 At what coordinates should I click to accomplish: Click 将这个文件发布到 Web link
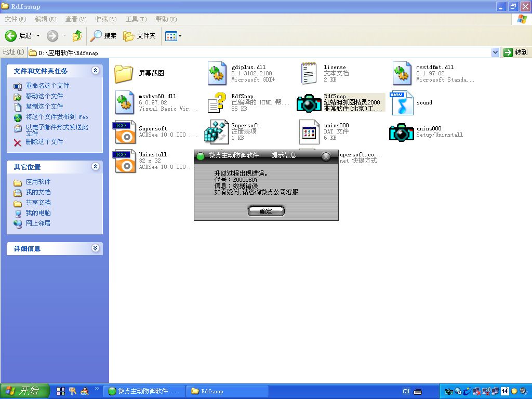[57, 117]
